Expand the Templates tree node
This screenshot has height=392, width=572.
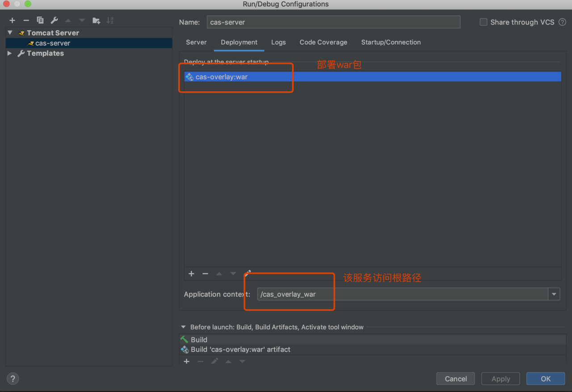point(10,53)
